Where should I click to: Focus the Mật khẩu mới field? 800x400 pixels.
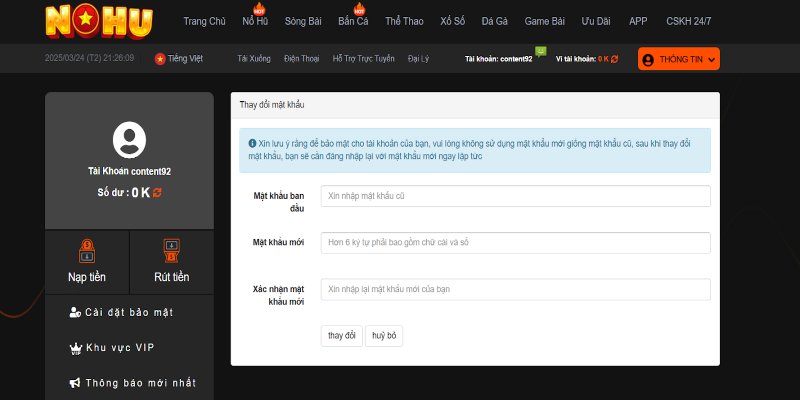515,243
